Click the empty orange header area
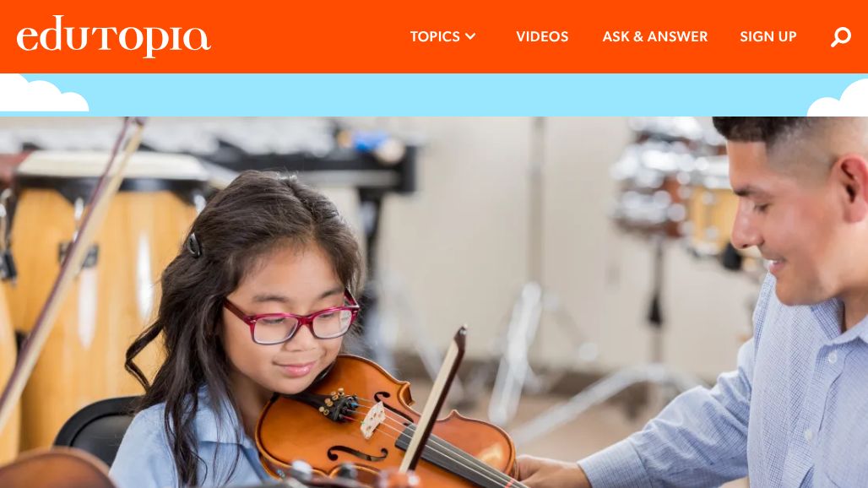868x488 pixels. pyautogui.click(x=310, y=36)
